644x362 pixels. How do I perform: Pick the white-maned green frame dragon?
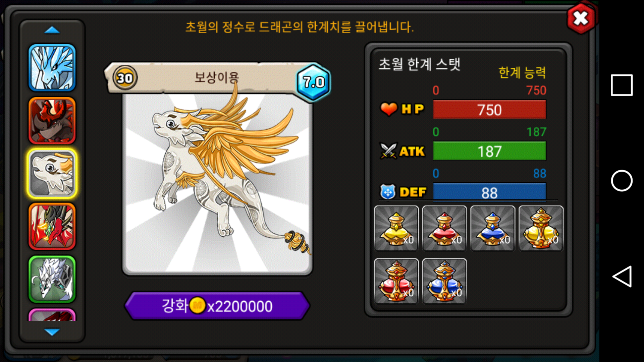tap(52, 279)
